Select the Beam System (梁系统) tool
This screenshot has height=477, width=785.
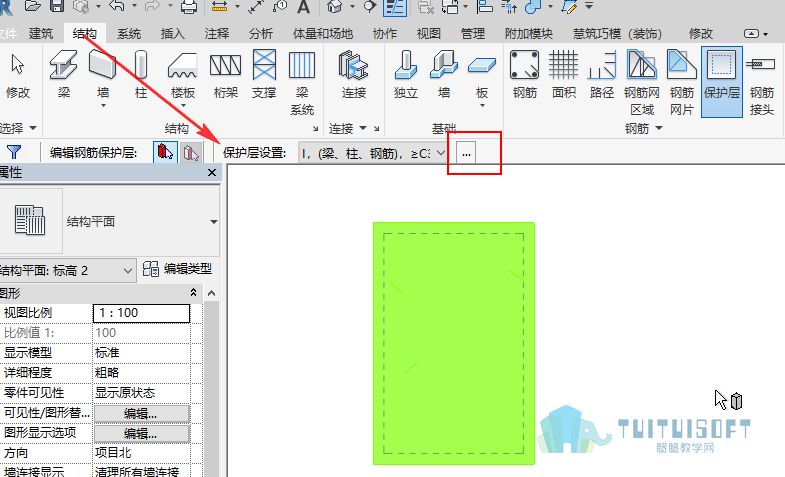coord(302,83)
